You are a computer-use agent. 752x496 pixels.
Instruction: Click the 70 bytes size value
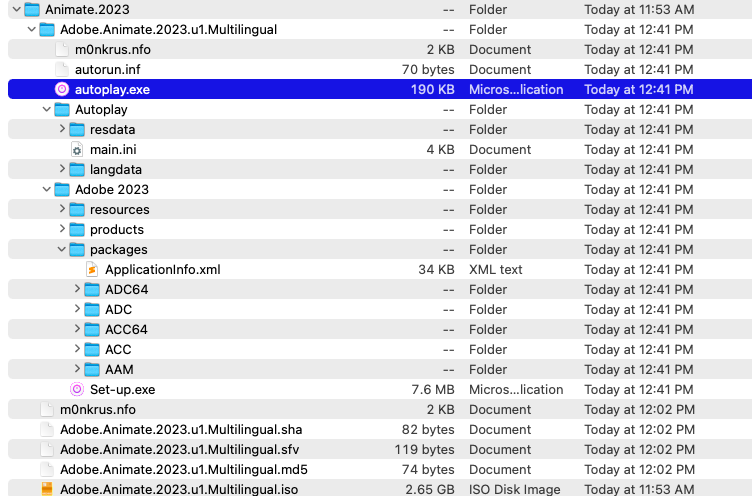[428, 69]
